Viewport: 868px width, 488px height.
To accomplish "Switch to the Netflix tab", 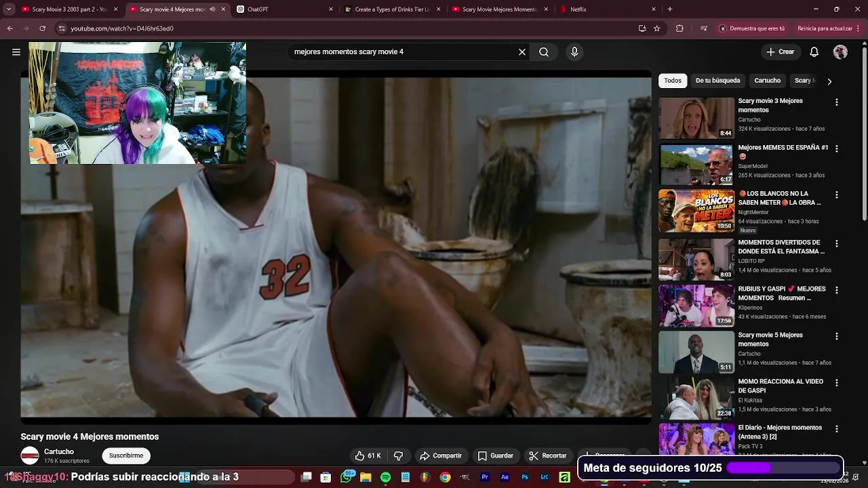I will [x=608, y=9].
